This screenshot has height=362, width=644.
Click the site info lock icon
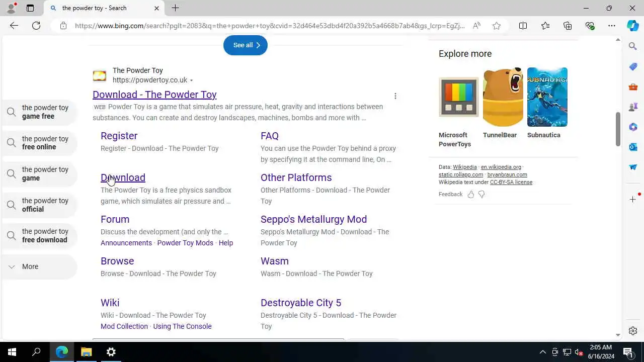63,26
